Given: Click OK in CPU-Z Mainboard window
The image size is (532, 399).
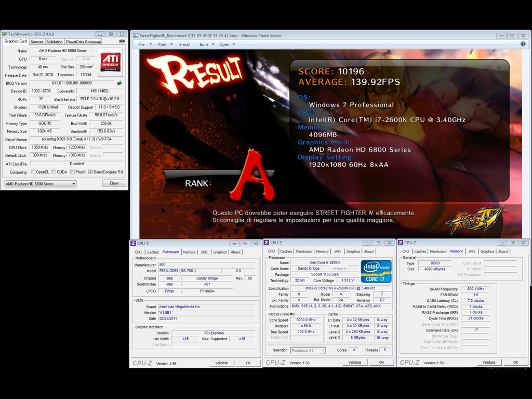Looking at the screenshot, I should click(x=248, y=363).
